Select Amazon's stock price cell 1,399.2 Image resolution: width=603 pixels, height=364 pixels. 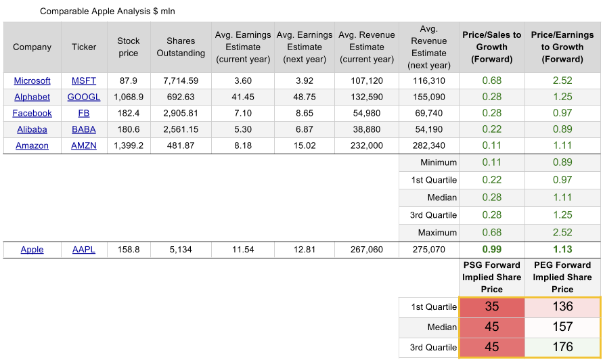click(x=128, y=146)
